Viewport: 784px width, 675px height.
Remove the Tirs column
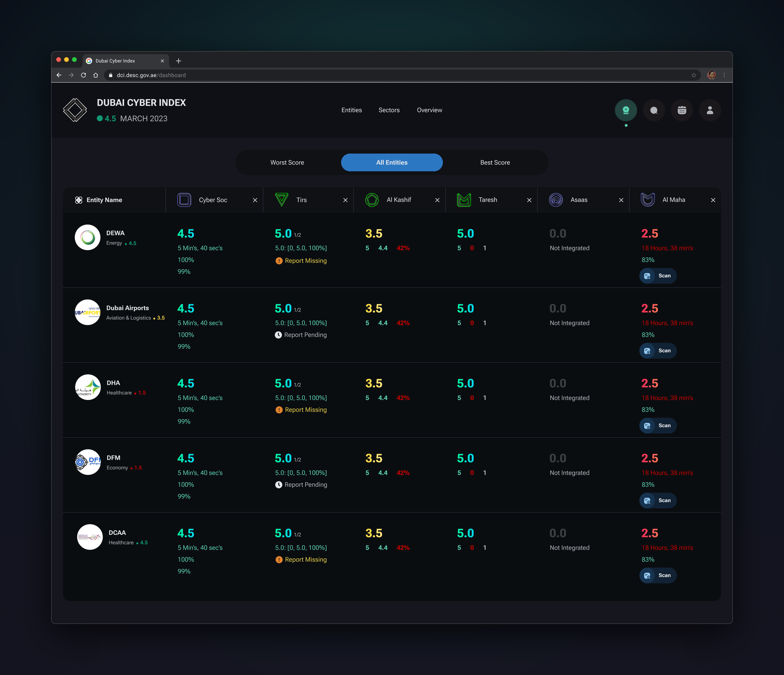coord(346,200)
